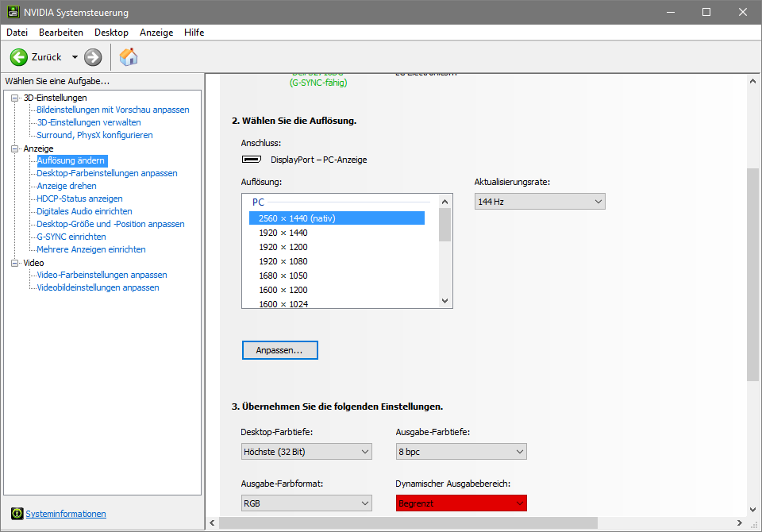Click the PC group header in resolution list

(x=258, y=202)
